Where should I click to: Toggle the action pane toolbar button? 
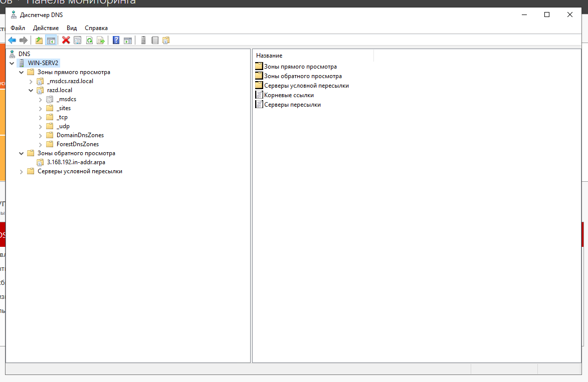(128, 40)
